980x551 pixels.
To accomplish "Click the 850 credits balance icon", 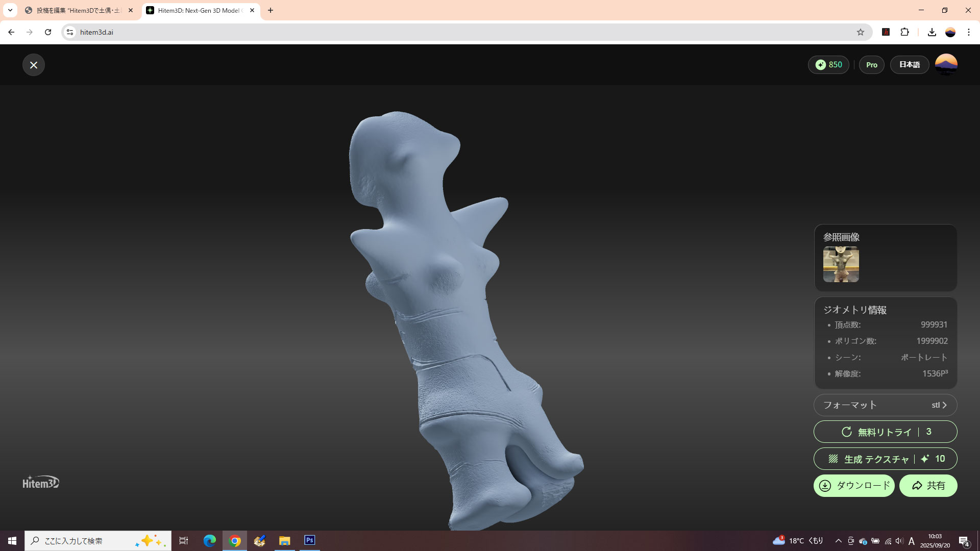I will pos(821,65).
